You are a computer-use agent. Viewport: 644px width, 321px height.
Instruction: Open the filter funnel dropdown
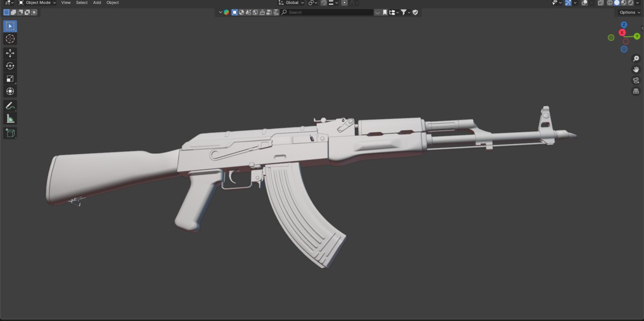coord(406,12)
